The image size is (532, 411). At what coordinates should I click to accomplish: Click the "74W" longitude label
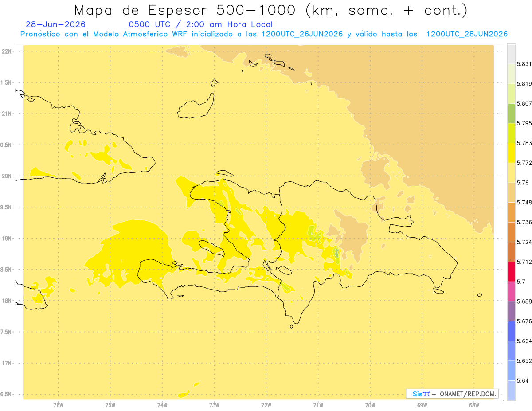162,405
